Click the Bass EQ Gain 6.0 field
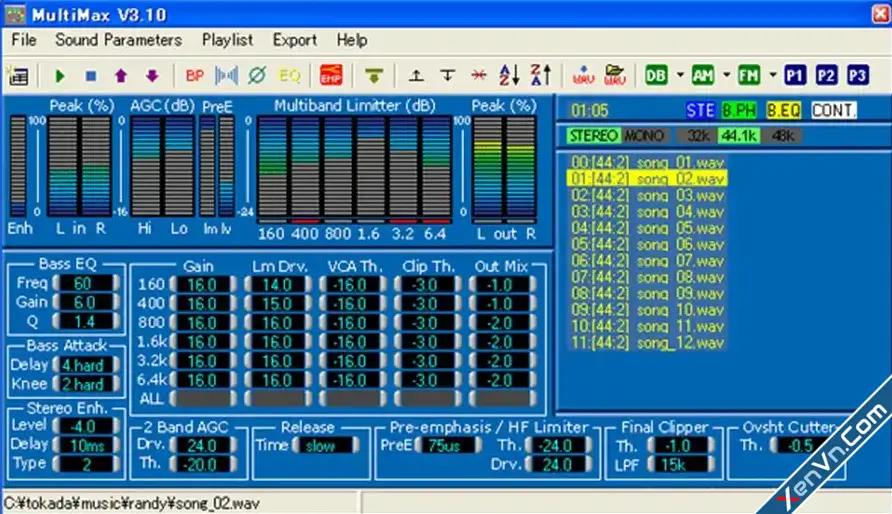Screen dimensions: 892x514 86,302
